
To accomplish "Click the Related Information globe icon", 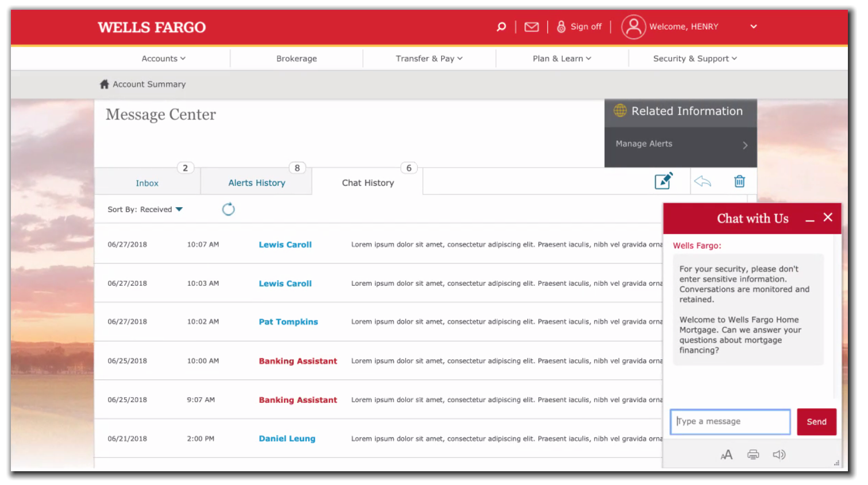I will pyautogui.click(x=620, y=110).
